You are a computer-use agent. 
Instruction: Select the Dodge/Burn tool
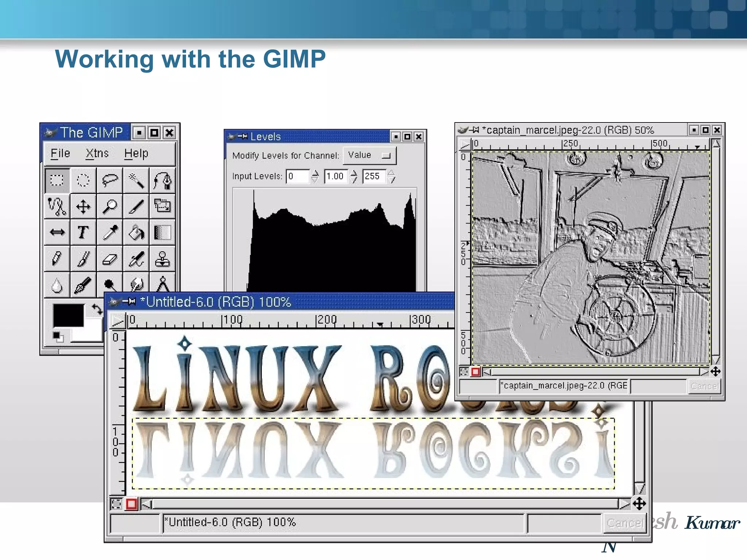pyautogui.click(x=109, y=283)
